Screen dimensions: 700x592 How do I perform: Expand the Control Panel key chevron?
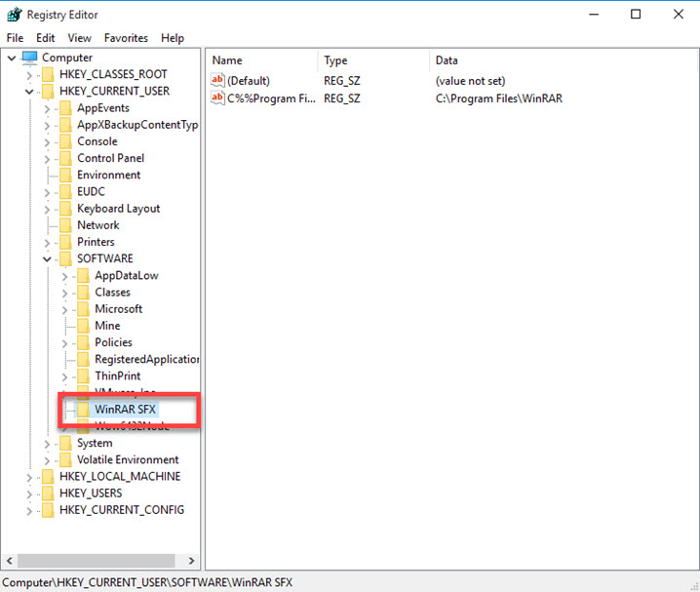pyautogui.click(x=47, y=159)
